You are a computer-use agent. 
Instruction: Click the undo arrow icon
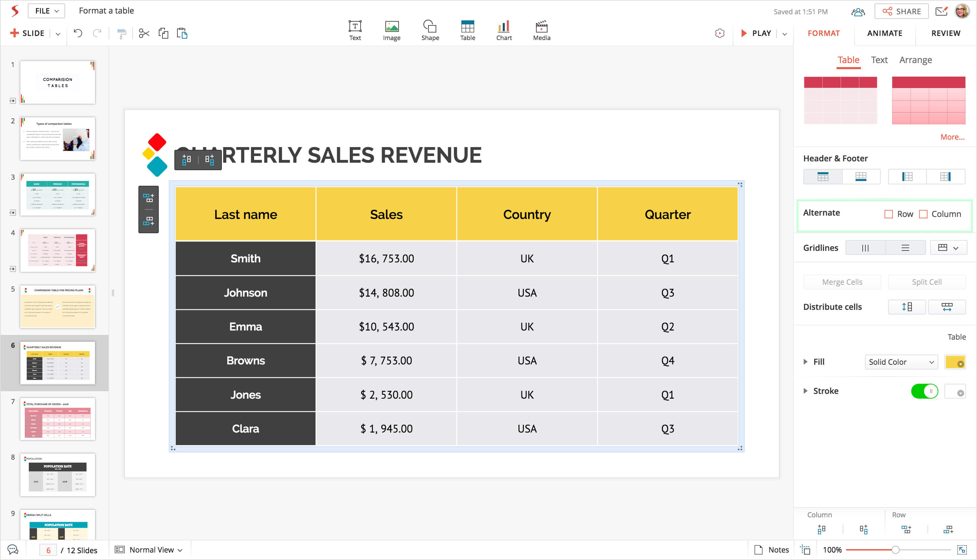pyautogui.click(x=78, y=34)
